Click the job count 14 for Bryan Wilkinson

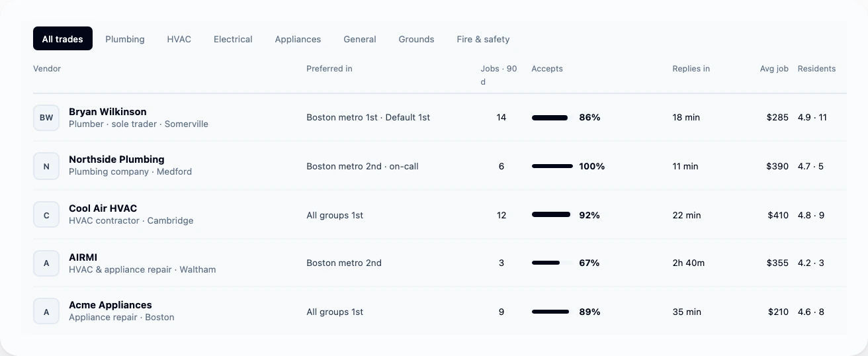[x=501, y=118]
